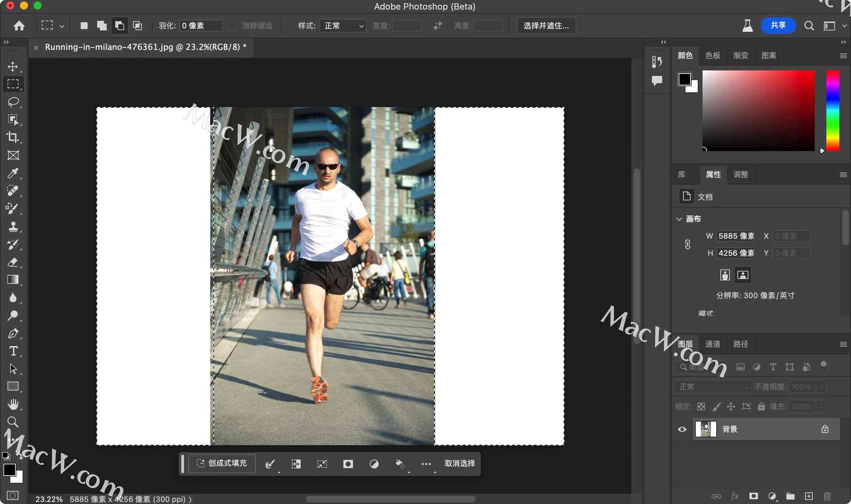Open the 样式 style dropdown
851x504 pixels.
click(343, 26)
